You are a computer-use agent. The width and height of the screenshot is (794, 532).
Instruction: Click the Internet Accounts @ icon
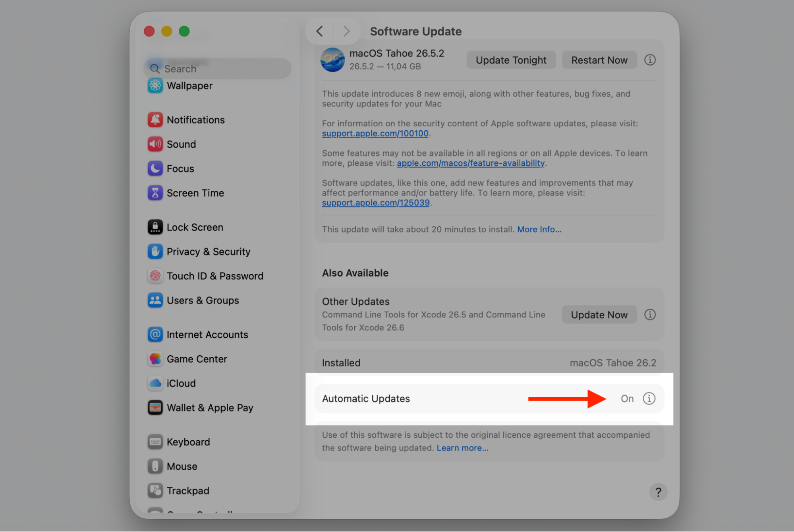click(x=155, y=335)
